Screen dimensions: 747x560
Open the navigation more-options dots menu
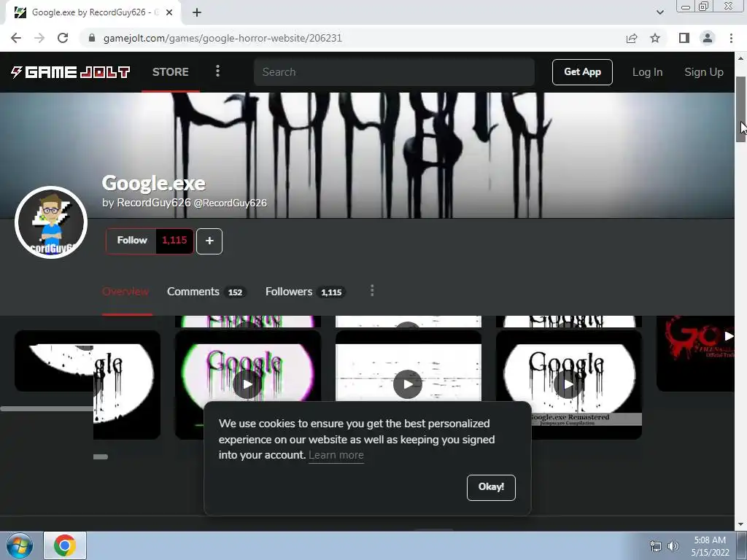[x=217, y=71]
